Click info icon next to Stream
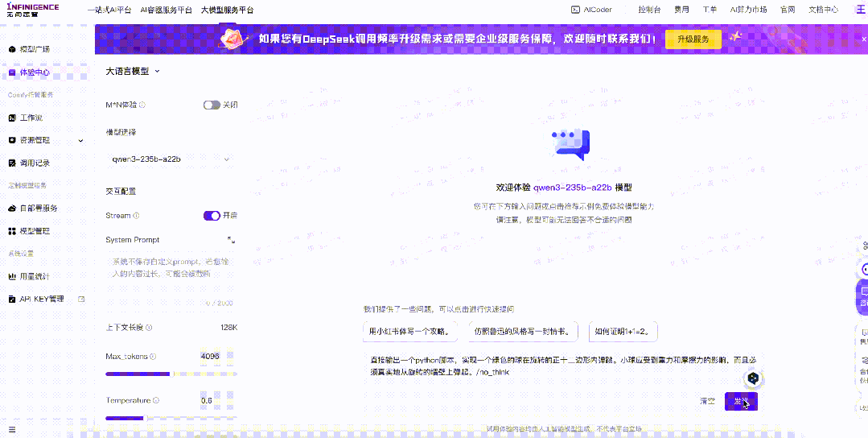The image size is (868, 438). pyautogui.click(x=136, y=216)
